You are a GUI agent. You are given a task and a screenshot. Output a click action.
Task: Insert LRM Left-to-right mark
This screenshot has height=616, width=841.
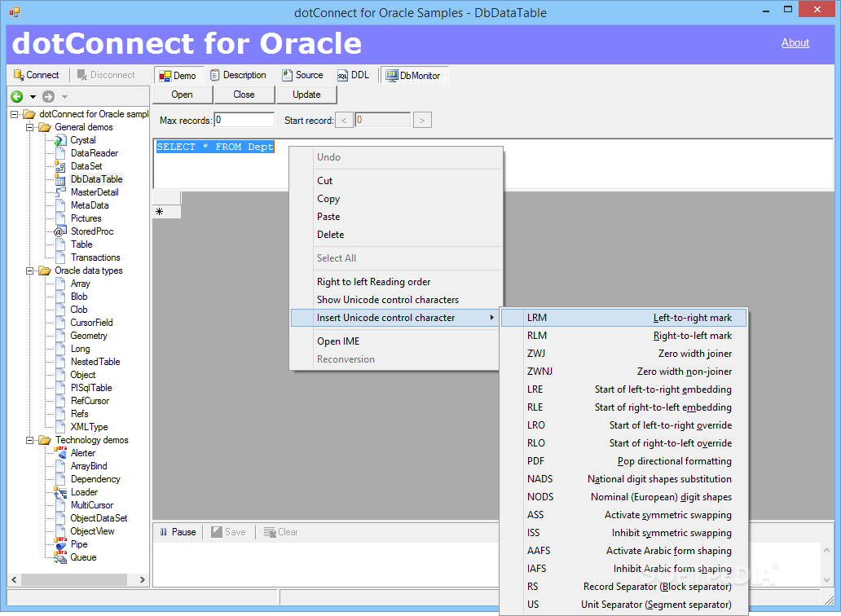tap(623, 318)
